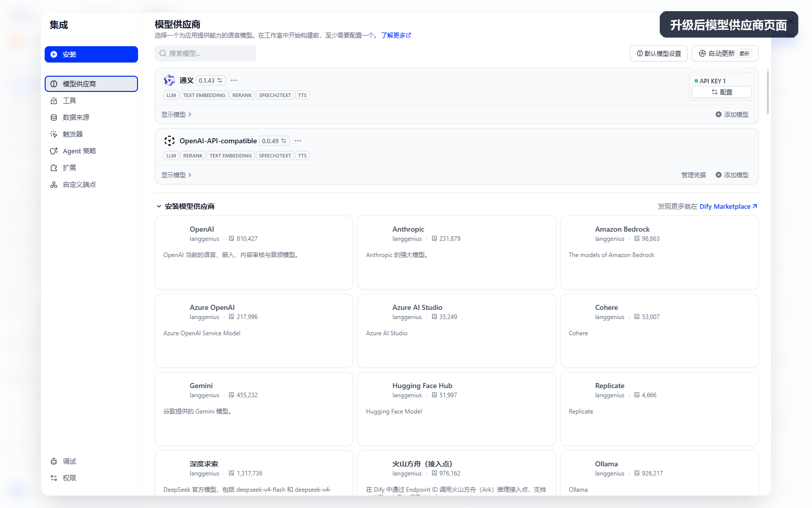The height and width of the screenshot is (508, 812).
Task: Click the 通义 provider logo
Action: click(170, 80)
